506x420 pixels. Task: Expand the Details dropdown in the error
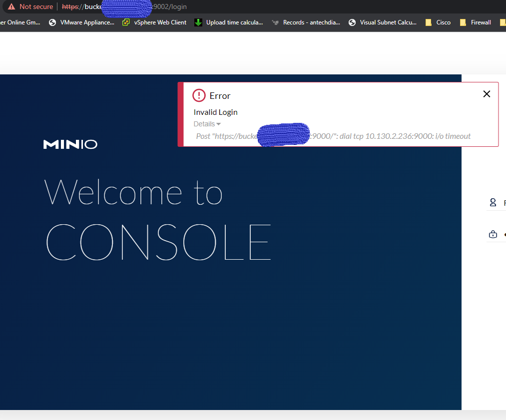coord(207,124)
